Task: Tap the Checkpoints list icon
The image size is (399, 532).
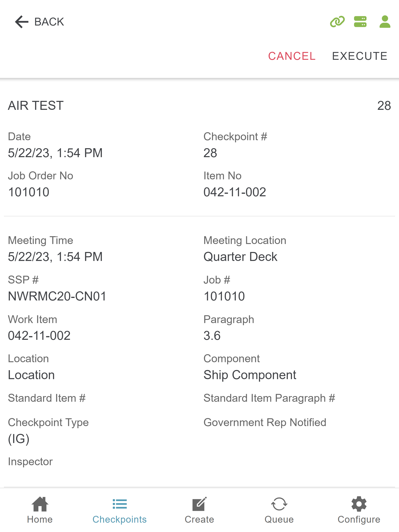Action: [120, 504]
